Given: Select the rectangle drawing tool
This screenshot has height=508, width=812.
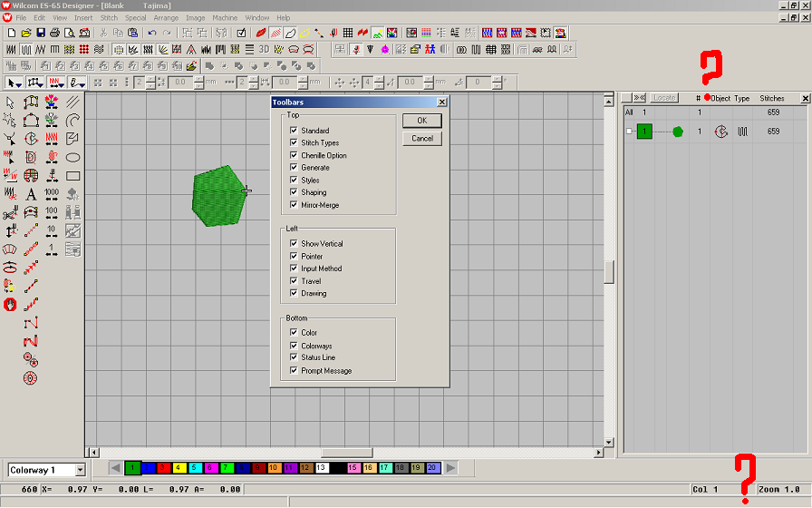Looking at the screenshot, I should (72, 176).
